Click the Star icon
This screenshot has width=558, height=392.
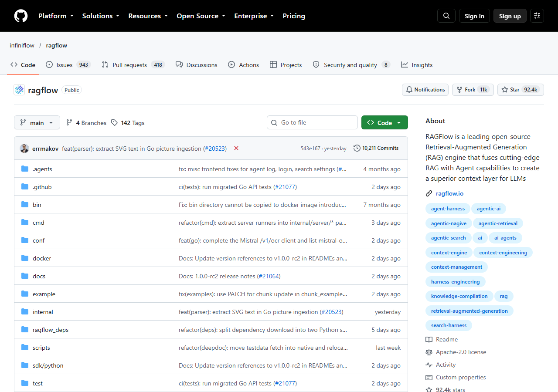(505, 90)
